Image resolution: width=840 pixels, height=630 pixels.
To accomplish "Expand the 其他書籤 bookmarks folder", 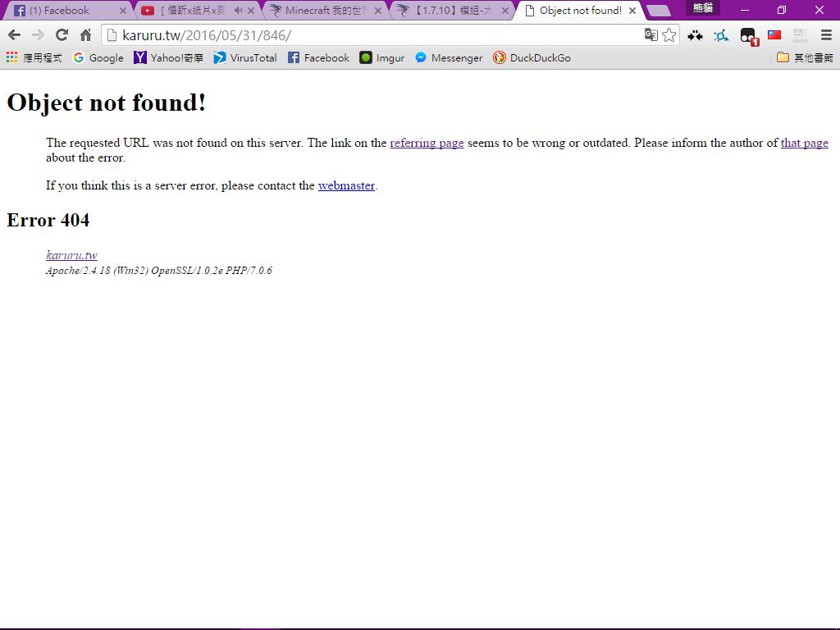I will point(804,57).
